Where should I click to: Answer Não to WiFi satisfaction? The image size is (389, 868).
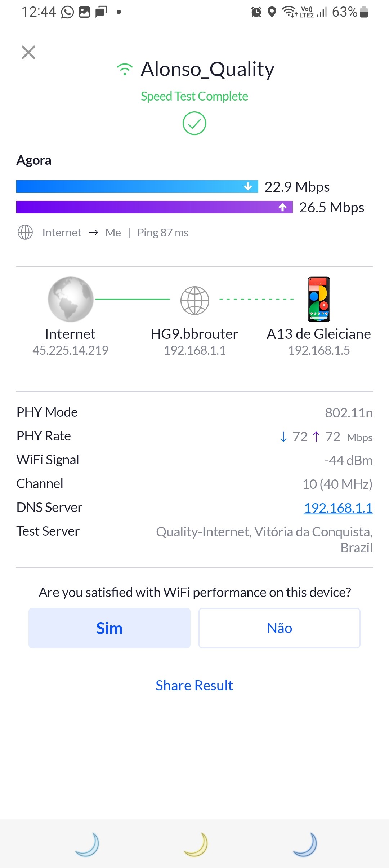(280, 628)
